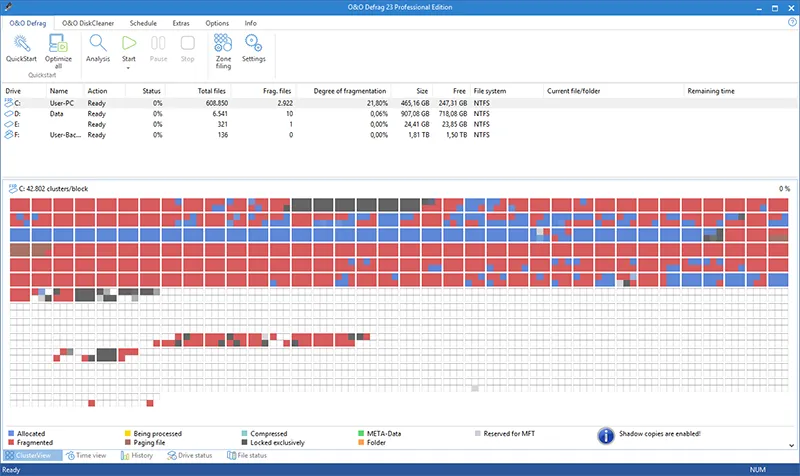Image resolution: width=800 pixels, height=476 pixels.
Task: Click the yellow Being processed swatch
Action: point(128,434)
